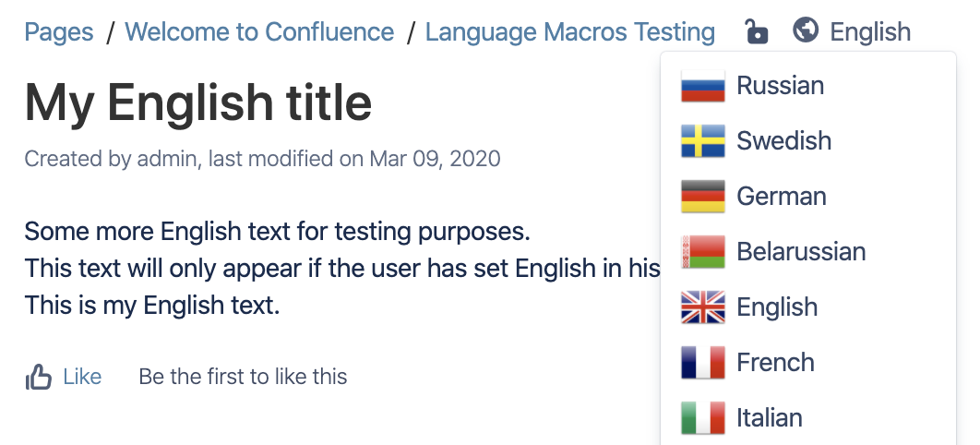This screenshot has width=980, height=445.
Task: Click the United Kingdom flag icon
Action: pyautogui.click(x=703, y=307)
